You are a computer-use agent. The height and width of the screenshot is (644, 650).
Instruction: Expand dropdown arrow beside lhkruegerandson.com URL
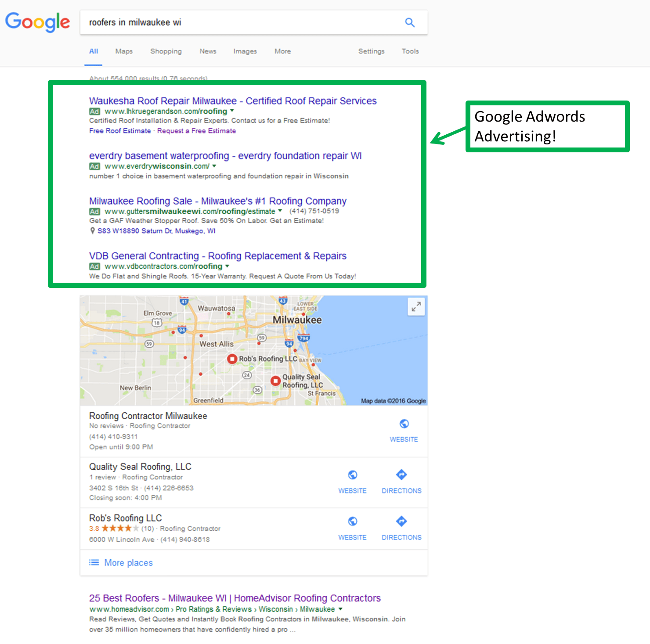coord(232,111)
